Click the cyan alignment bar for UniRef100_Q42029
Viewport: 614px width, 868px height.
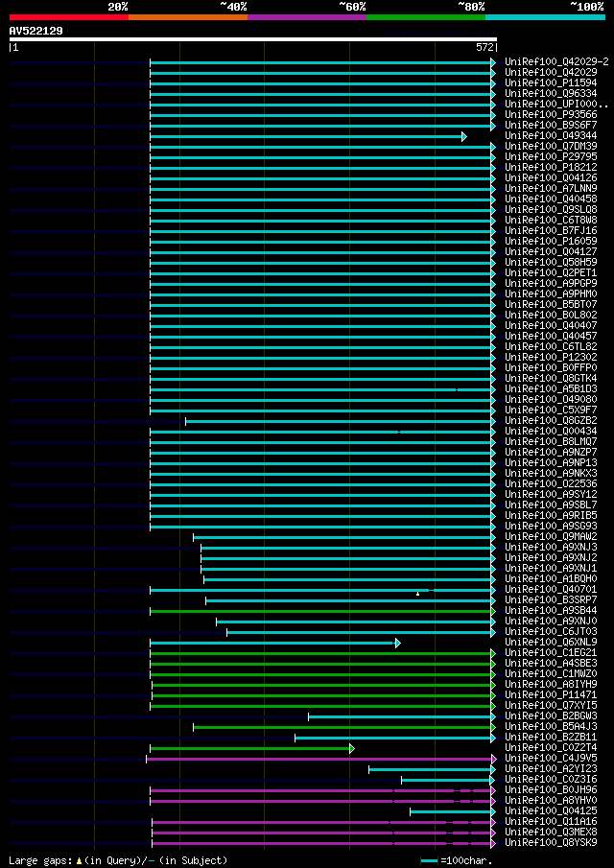click(x=322, y=73)
